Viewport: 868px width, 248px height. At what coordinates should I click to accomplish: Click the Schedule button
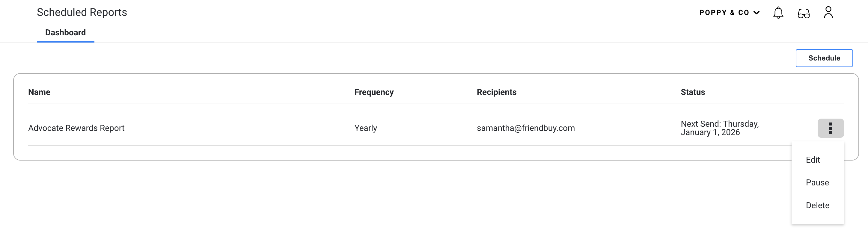[x=824, y=58]
